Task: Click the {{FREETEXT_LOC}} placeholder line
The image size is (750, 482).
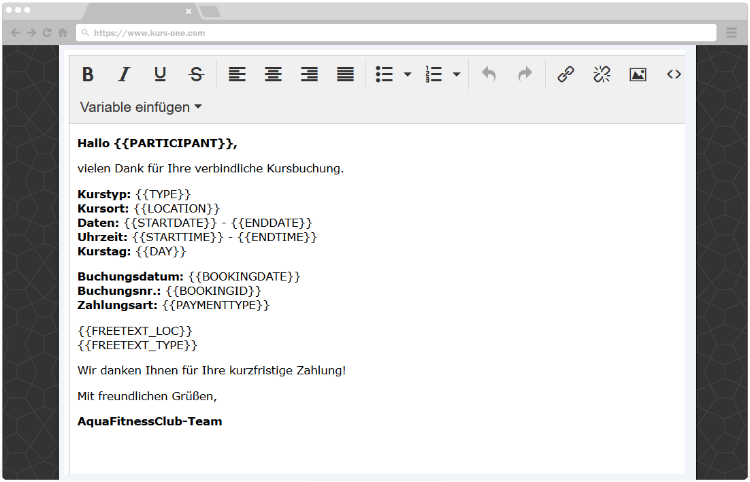Action: pyautogui.click(x=135, y=331)
